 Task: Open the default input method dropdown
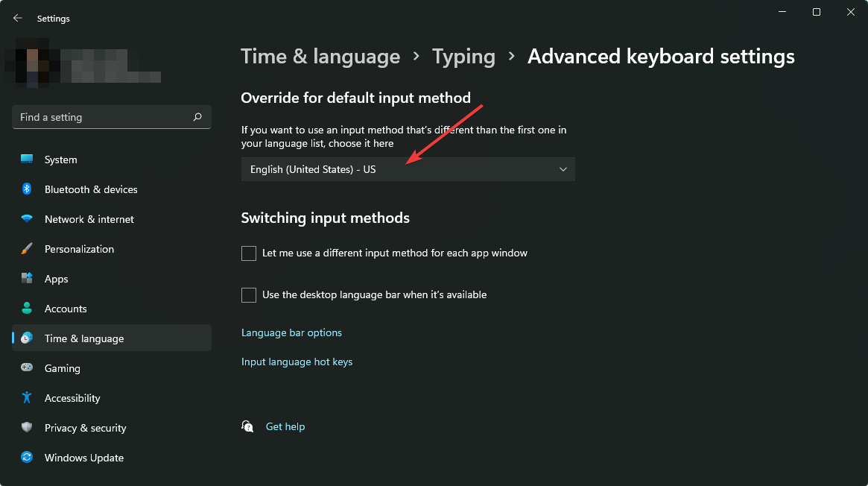pos(408,169)
